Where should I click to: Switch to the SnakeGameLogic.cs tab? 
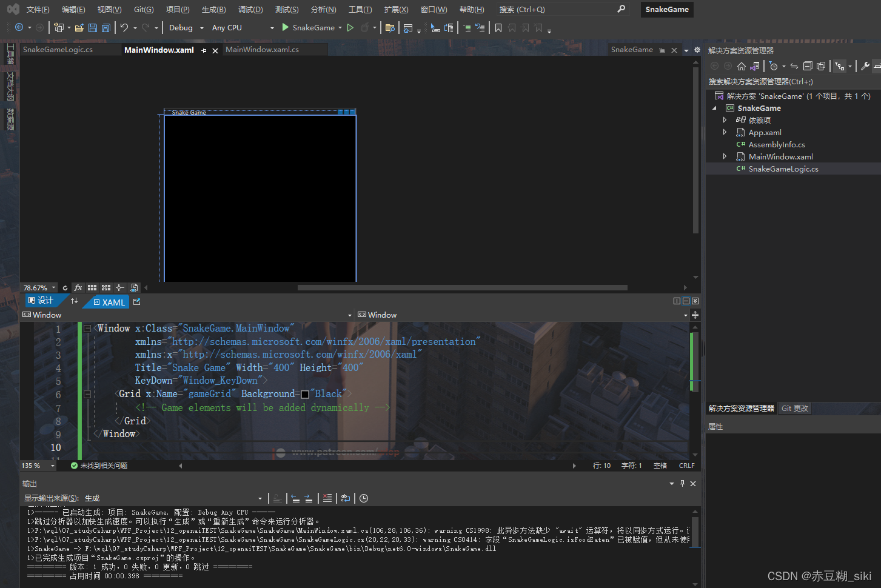coord(58,50)
